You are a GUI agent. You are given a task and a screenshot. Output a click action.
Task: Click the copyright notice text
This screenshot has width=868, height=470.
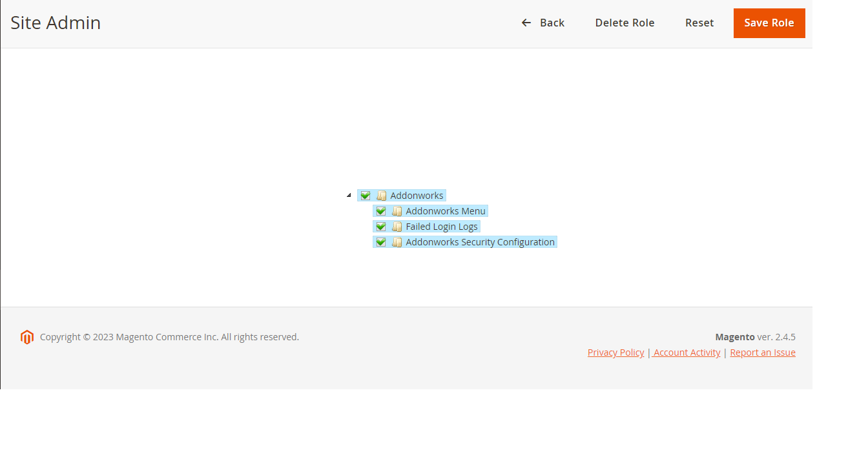(x=169, y=337)
